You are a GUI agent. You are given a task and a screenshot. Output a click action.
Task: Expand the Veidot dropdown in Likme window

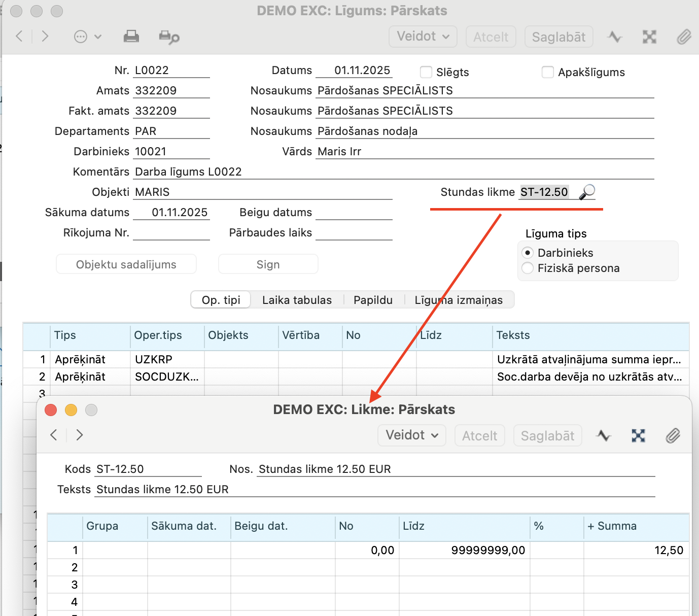click(412, 435)
